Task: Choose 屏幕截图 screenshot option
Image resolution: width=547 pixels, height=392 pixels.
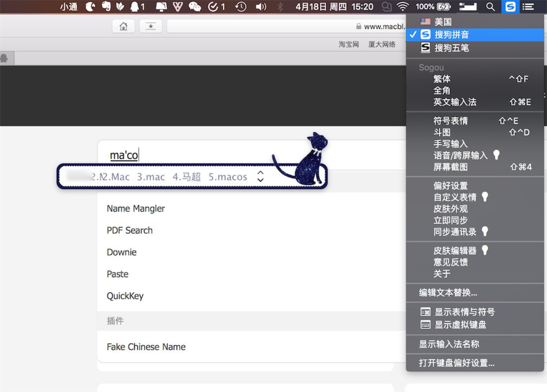Action: click(x=475, y=167)
